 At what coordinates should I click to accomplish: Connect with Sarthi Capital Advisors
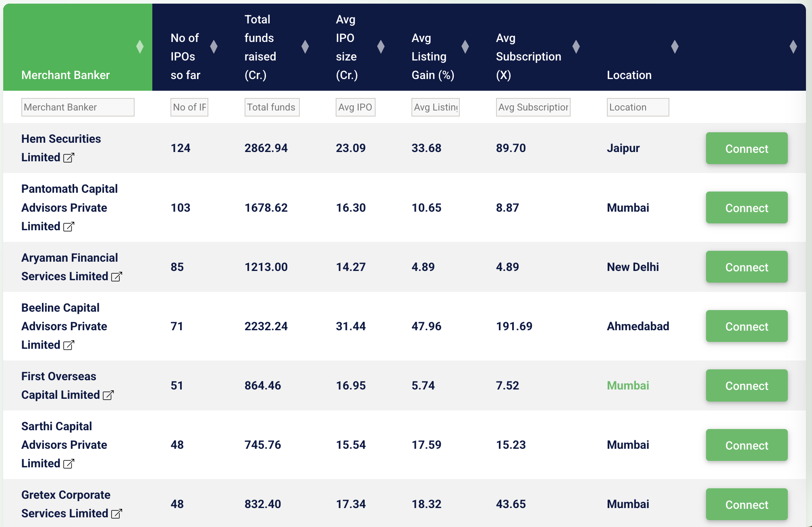747,445
